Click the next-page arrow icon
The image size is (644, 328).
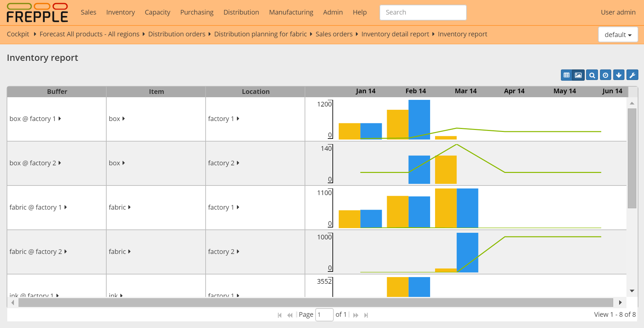(356, 314)
